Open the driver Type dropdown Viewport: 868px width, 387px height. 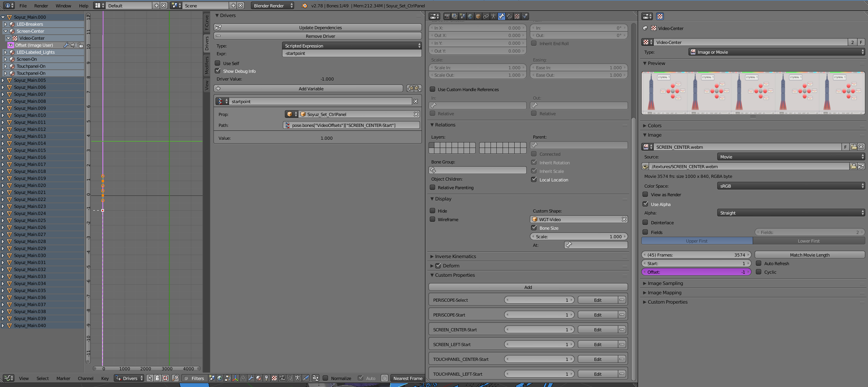tap(351, 46)
